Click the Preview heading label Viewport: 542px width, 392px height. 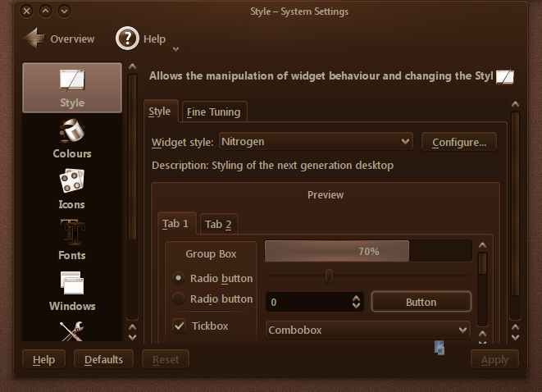point(326,194)
